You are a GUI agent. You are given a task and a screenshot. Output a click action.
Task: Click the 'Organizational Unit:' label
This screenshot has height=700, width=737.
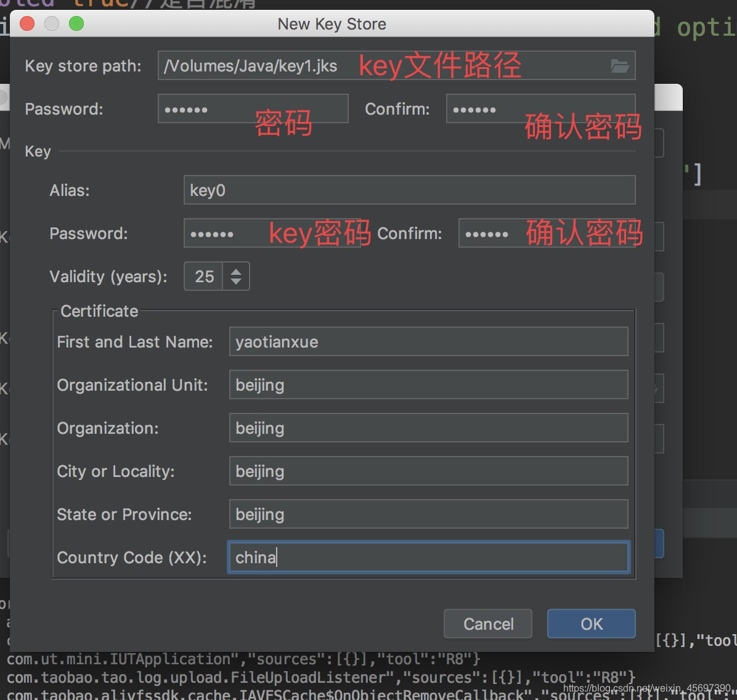[x=132, y=385]
